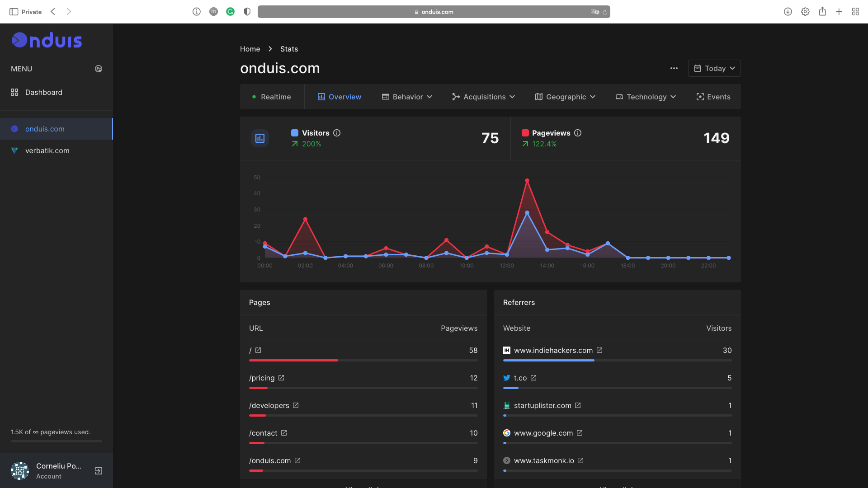
Task: Click the Grammarly extension icon
Action: 231,12
